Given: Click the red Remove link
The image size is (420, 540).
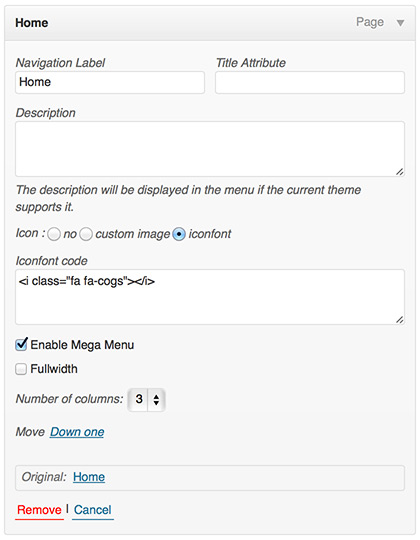Looking at the screenshot, I should click(x=39, y=510).
